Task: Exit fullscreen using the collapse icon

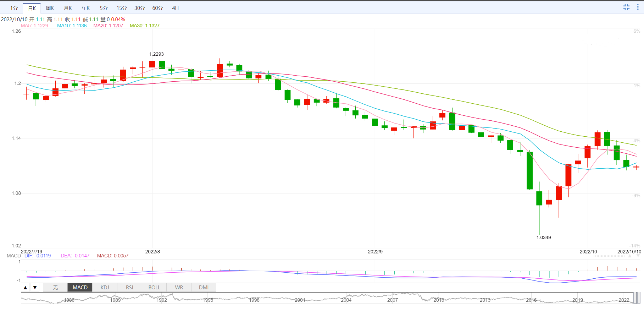Action: pyautogui.click(x=627, y=7)
